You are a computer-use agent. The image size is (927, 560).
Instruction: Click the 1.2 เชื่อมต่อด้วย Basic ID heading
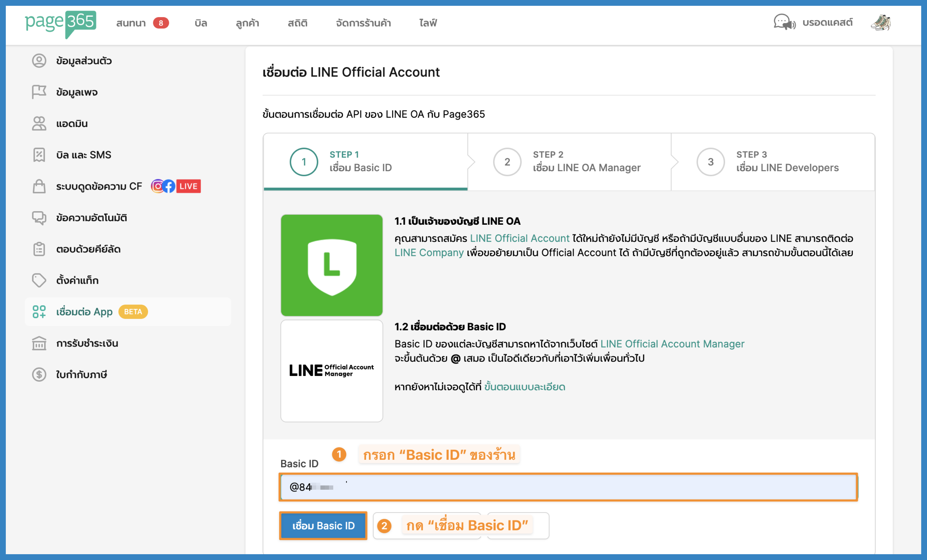[450, 327]
